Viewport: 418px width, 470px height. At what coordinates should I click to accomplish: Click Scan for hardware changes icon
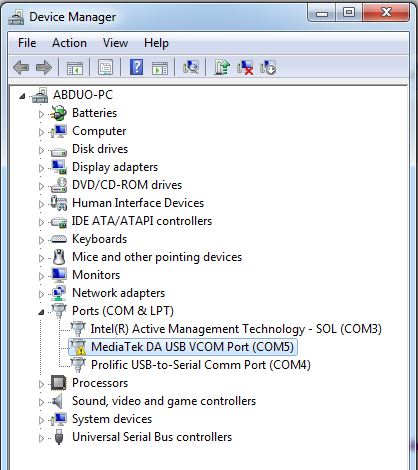click(191, 68)
